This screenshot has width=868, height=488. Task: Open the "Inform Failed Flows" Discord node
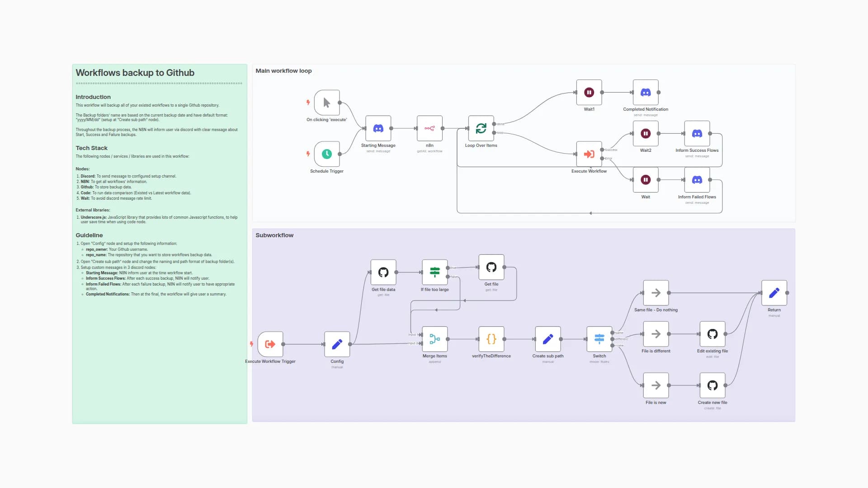pyautogui.click(x=697, y=180)
